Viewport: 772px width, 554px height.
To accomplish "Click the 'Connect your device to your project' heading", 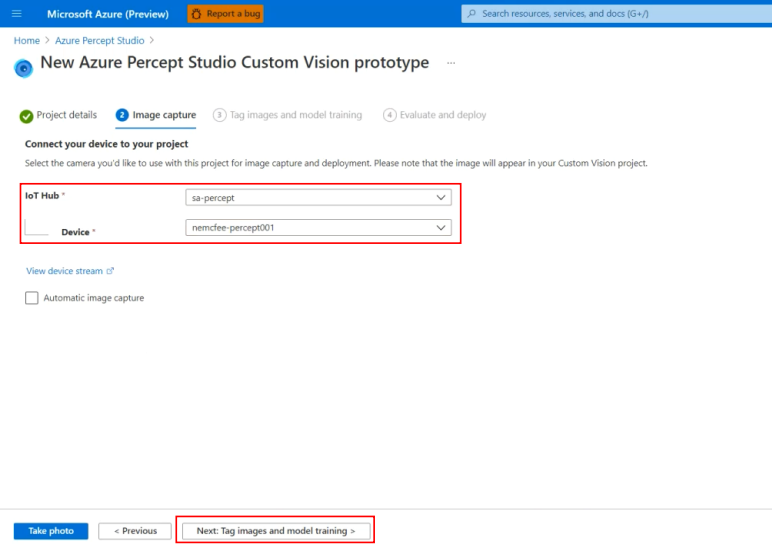I will [106, 144].
